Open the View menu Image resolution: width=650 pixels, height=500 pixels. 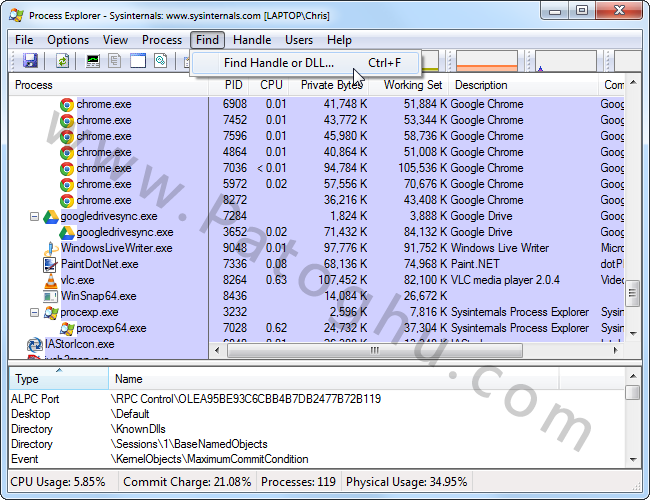(x=115, y=40)
